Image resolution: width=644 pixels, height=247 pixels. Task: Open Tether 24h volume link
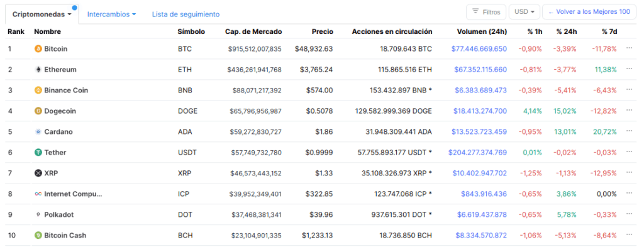(478, 153)
